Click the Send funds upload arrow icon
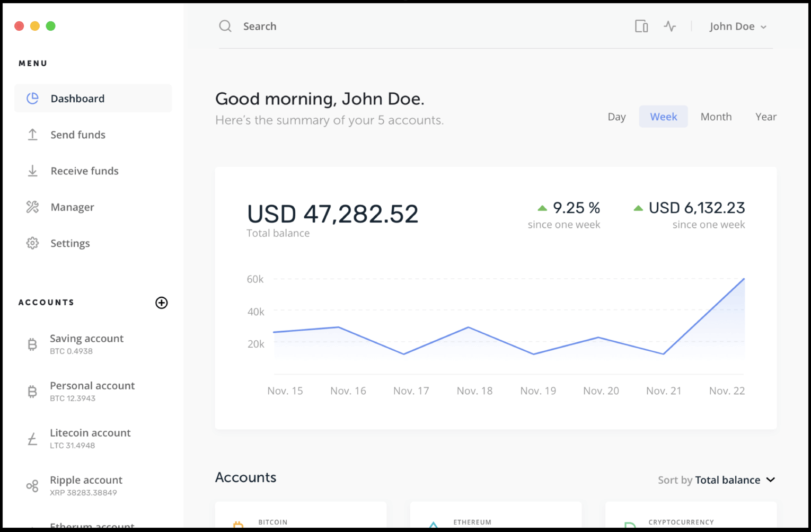This screenshot has height=532, width=811. click(33, 135)
